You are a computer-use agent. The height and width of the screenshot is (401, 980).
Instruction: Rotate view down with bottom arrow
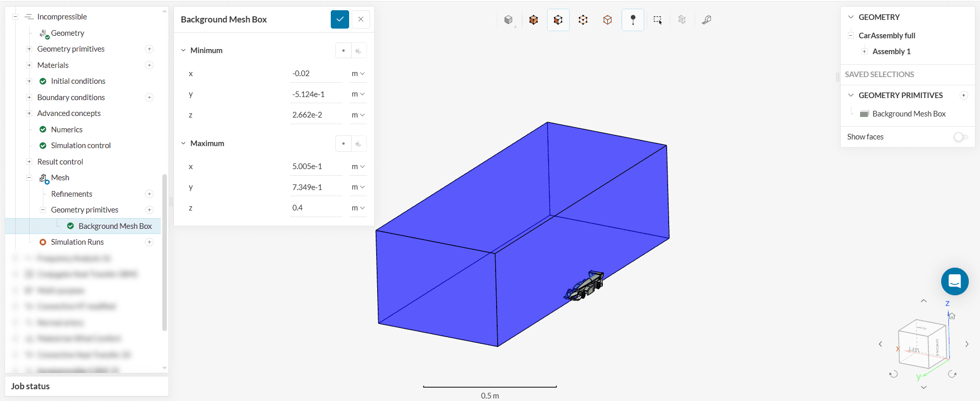tap(923, 388)
